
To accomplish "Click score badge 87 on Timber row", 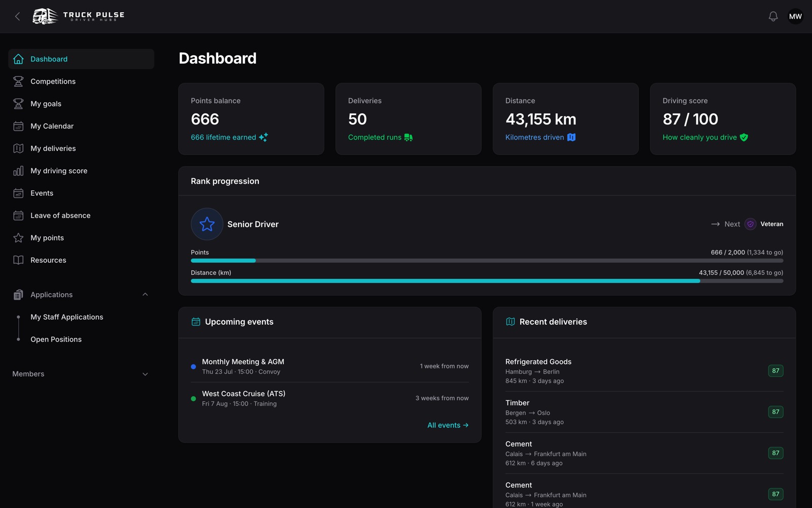I will (x=775, y=412).
